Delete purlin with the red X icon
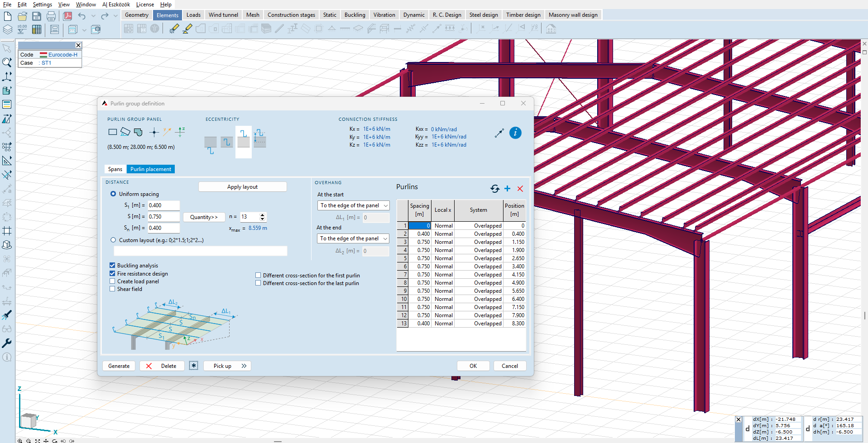The width and height of the screenshot is (868, 443). point(520,189)
